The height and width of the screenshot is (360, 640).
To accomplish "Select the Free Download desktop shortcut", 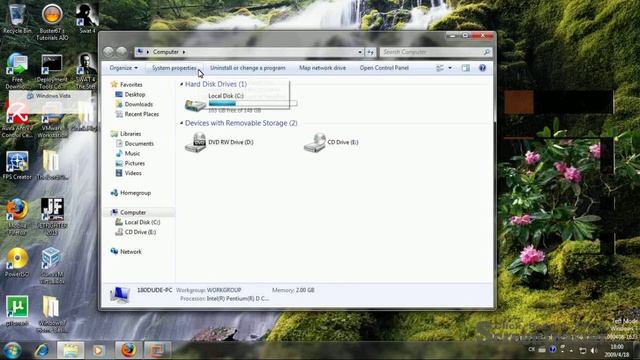I will point(17,70).
